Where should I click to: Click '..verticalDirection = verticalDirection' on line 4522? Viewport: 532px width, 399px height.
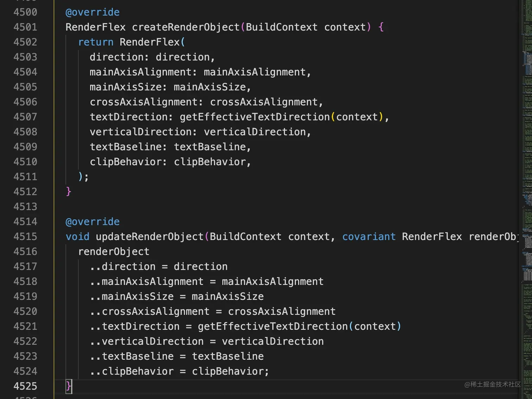point(207,341)
